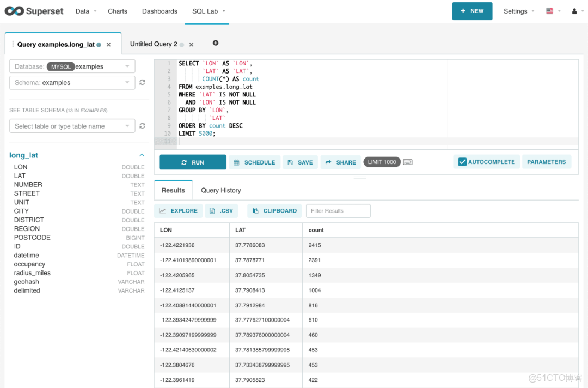Open the language flag dropdown
Image resolution: width=588 pixels, height=388 pixels.
[x=550, y=11]
